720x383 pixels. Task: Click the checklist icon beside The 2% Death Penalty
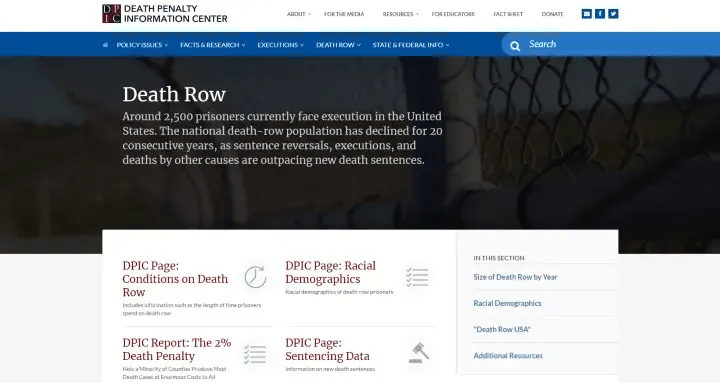click(x=255, y=355)
